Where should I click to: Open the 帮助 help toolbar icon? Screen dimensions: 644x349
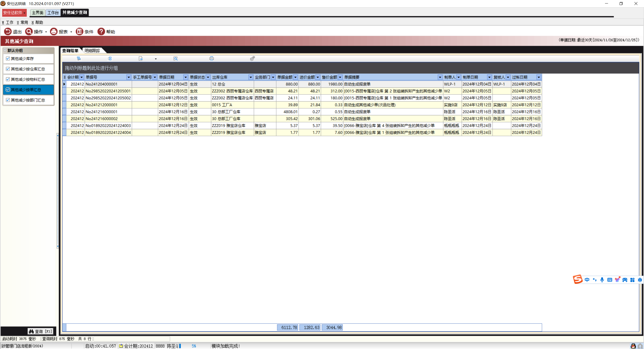[101, 31]
